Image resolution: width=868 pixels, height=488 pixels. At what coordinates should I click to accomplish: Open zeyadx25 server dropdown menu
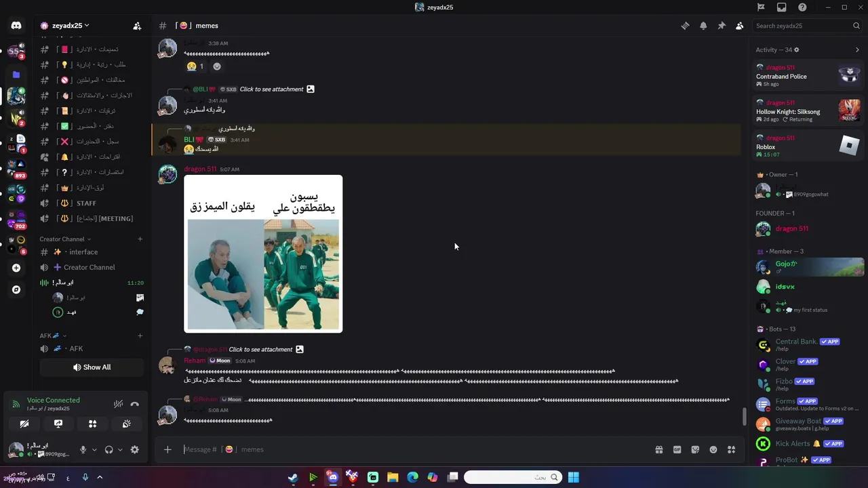pyautogui.click(x=71, y=26)
